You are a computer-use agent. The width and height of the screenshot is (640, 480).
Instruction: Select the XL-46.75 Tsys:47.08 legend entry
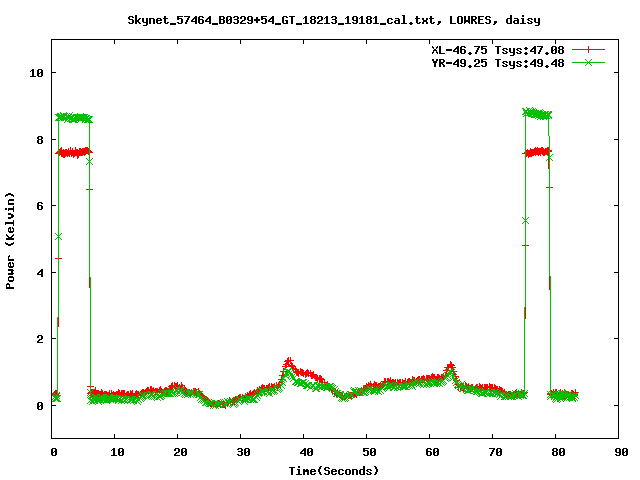click(x=498, y=50)
